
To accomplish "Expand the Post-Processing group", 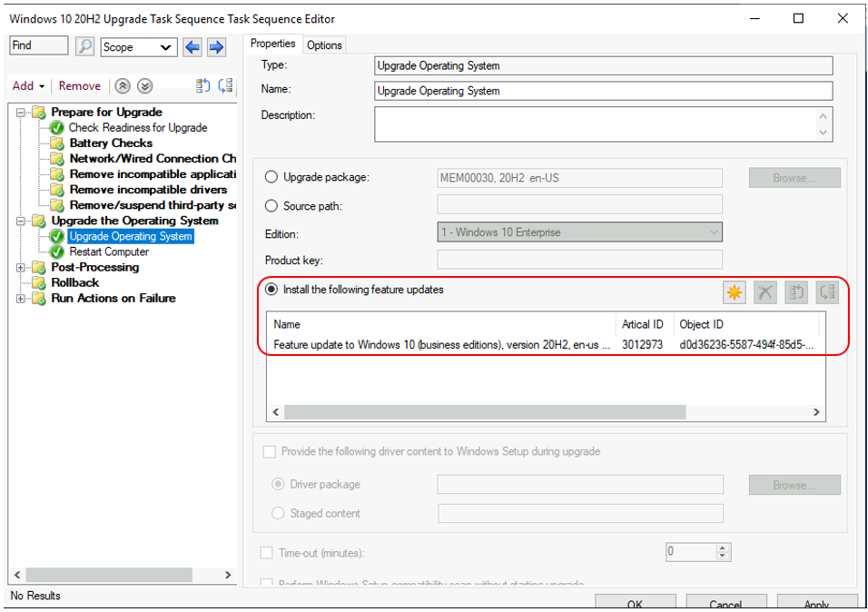I will click(21, 268).
